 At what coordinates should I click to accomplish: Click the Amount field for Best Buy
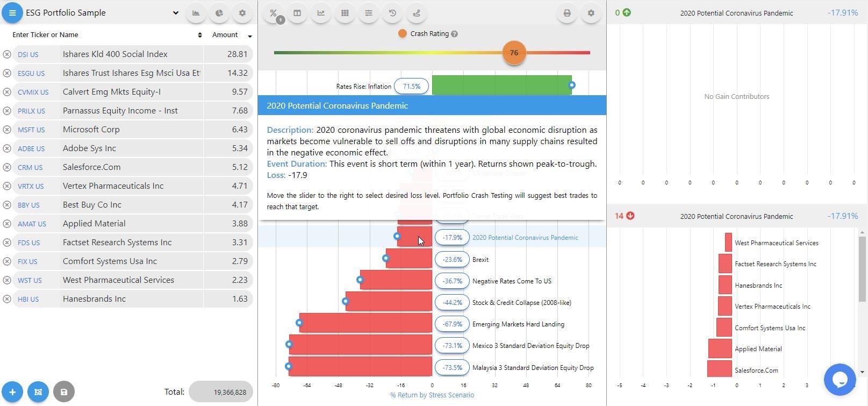tap(228, 205)
